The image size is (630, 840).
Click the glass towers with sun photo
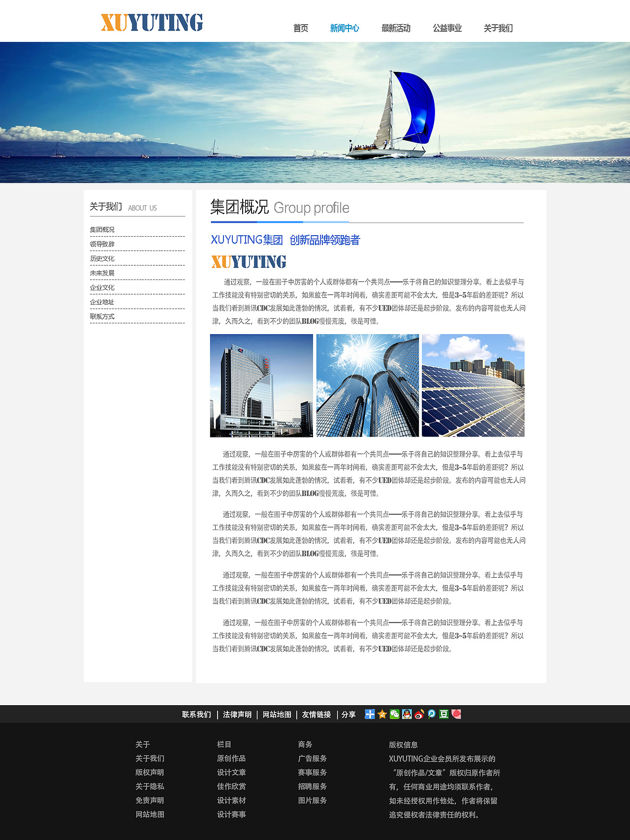(367, 385)
